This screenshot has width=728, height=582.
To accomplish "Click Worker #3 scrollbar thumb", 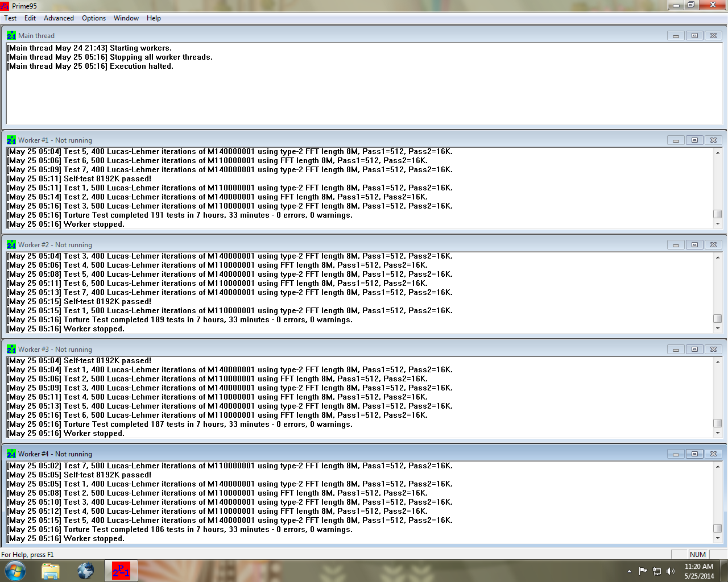I will click(x=718, y=423).
